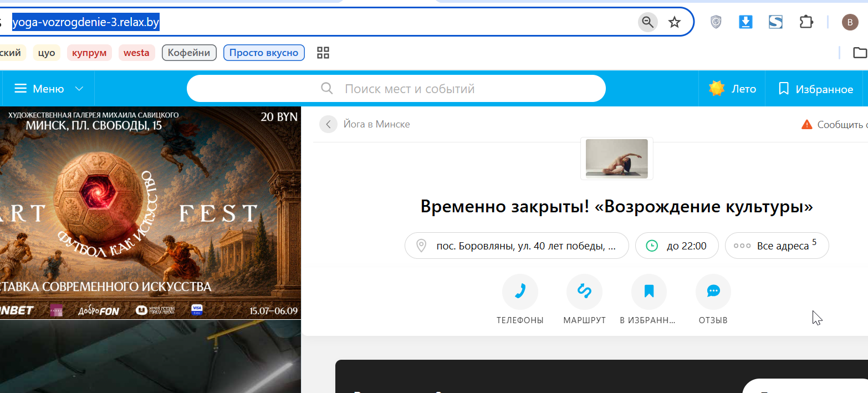Click the ТЕЛЕФОНЫ phone icon
868x393 pixels.
click(x=520, y=292)
